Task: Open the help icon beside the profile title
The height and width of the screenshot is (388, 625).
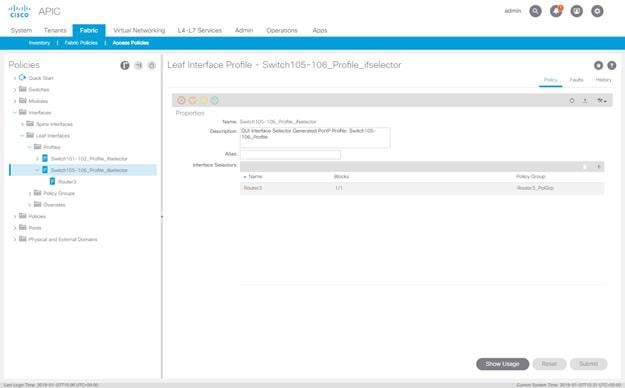Action: pos(611,65)
